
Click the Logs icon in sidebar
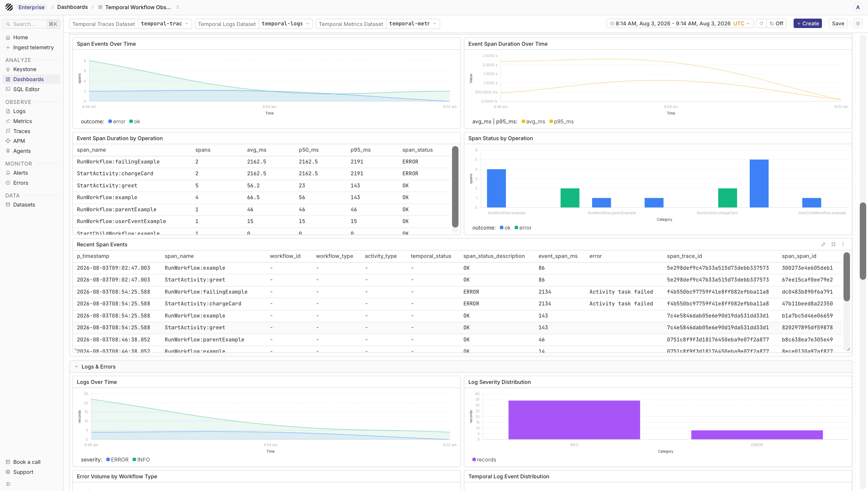click(8, 111)
